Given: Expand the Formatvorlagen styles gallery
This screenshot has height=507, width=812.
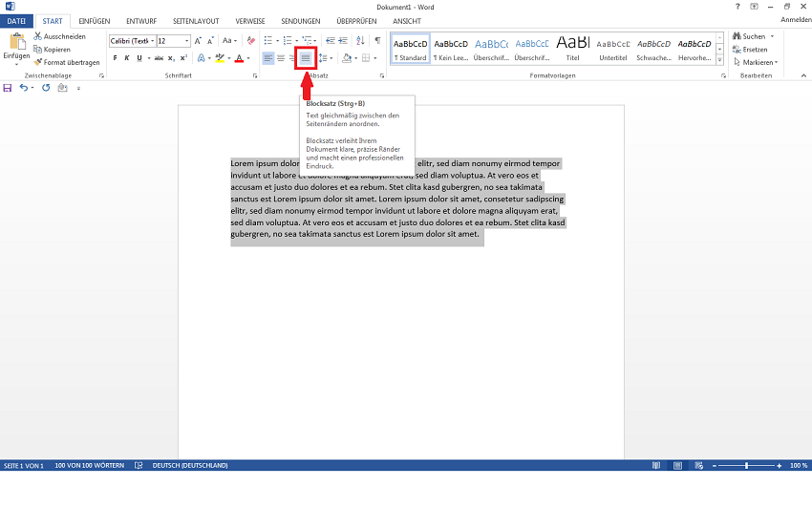Looking at the screenshot, I should click(x=720, y=60).
